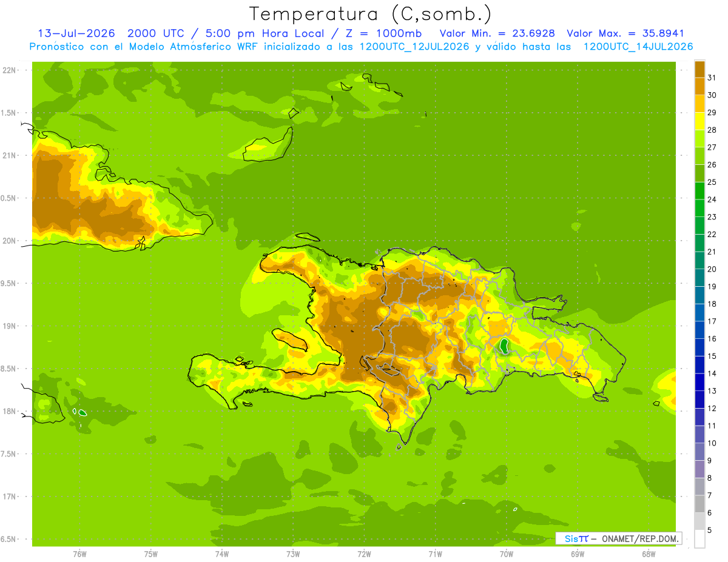The image size is (728, 562).
Task: Select the "1200UTC_14JUL2026" valid-until time text
Action: (638, 47)
